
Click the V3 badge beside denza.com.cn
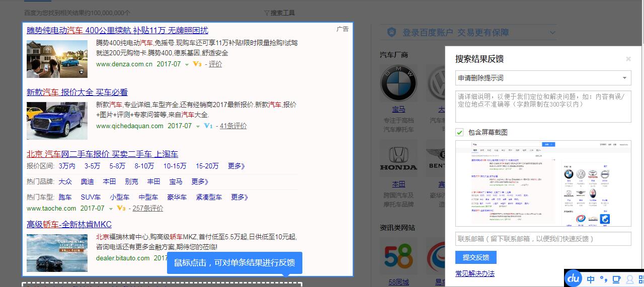coord(197,64)
